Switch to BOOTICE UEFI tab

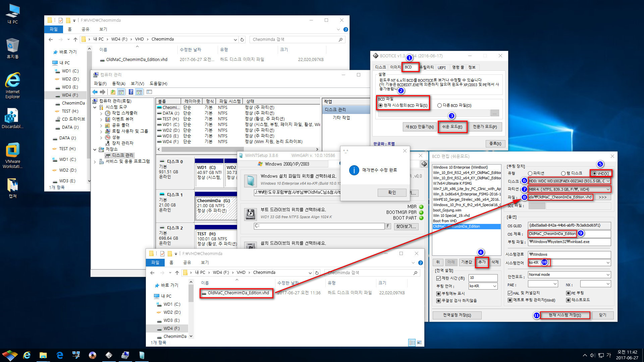(442, 67)
